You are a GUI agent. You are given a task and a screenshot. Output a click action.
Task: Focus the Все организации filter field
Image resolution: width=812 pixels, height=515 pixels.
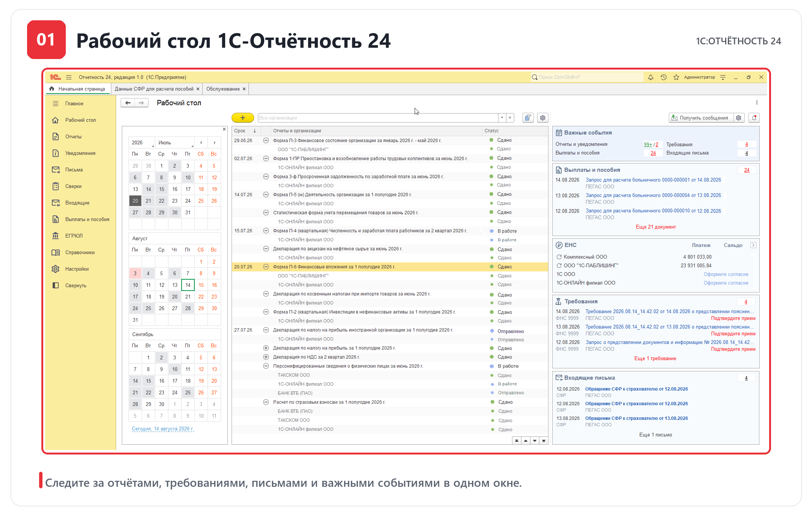point(378,118)
